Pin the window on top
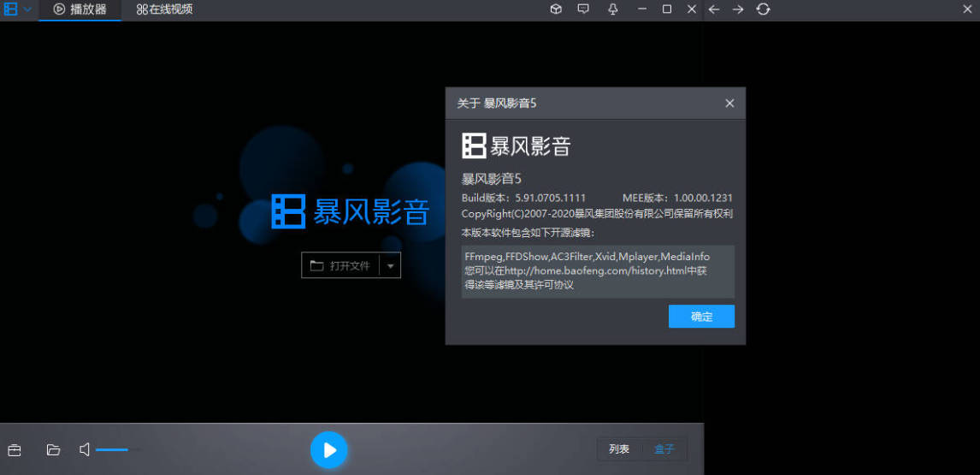 [x=612, y=9]
